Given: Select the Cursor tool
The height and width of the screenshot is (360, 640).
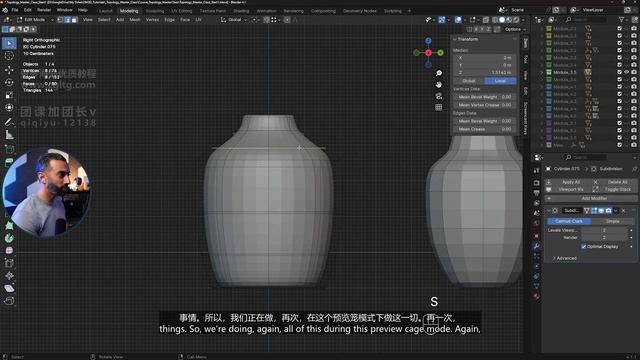Looking at the screenshot, I should click(x=9, y=56).
